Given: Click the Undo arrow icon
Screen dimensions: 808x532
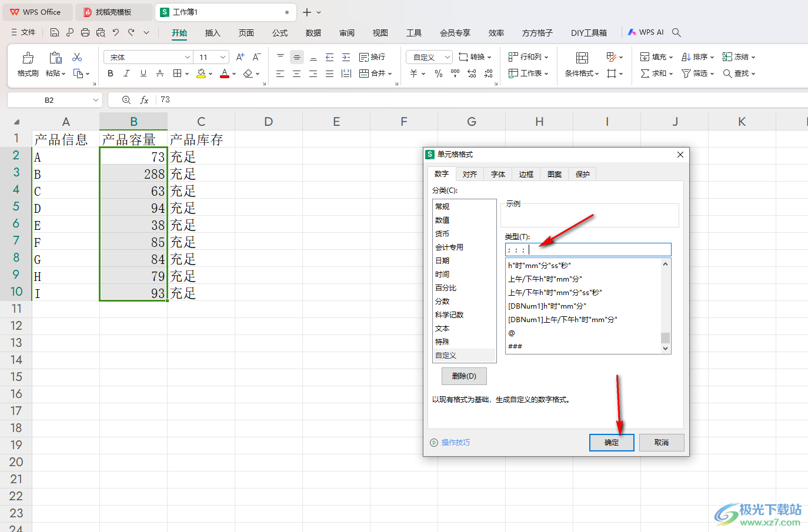Looking at the screenshot, I should tap(116, 32).
